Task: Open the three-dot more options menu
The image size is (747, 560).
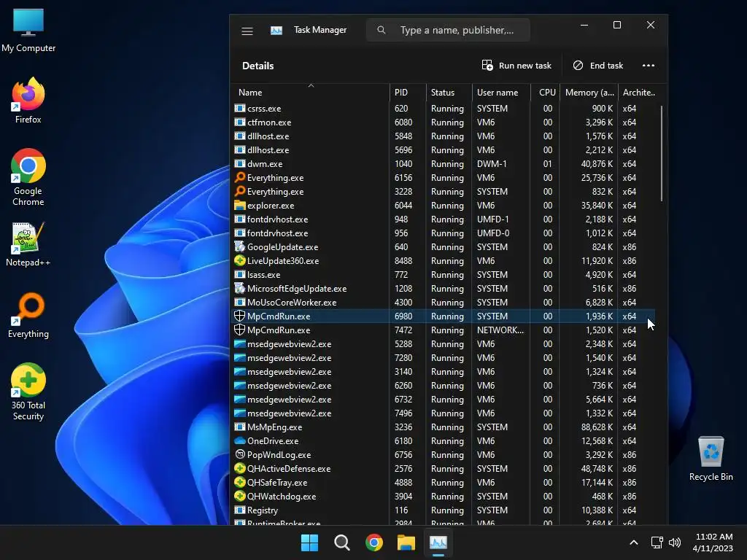Action: tap(649, 66)
